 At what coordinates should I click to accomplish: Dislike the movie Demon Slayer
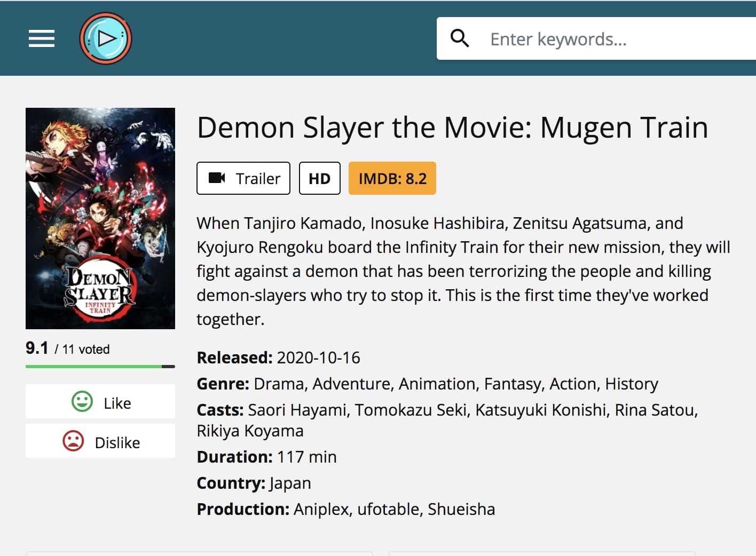(100, 441)
